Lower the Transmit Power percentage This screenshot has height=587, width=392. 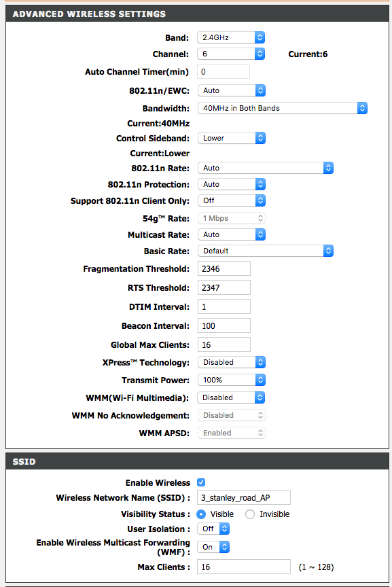(232, 380)
